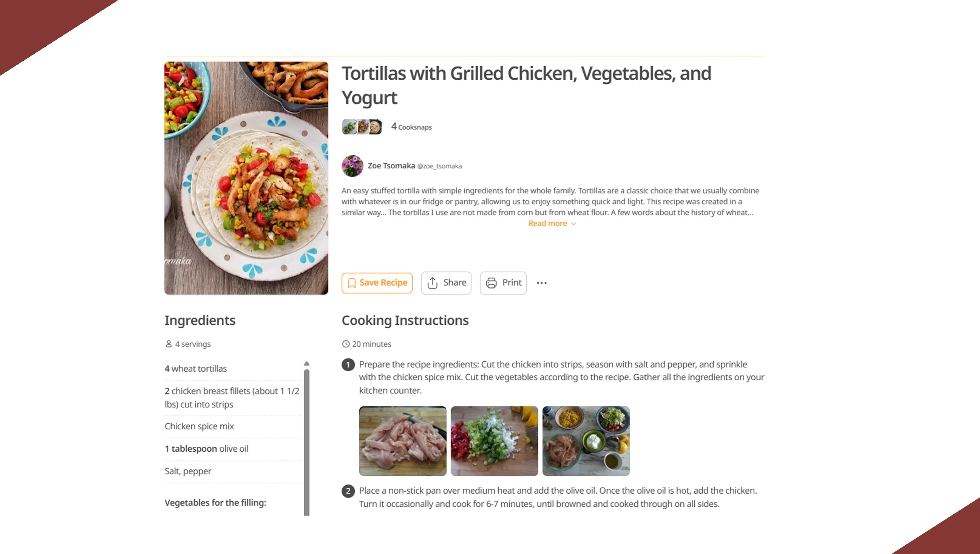Click the clock icon beside 20 minutes
Screen dimensions: 980x554
pos(346,344)
